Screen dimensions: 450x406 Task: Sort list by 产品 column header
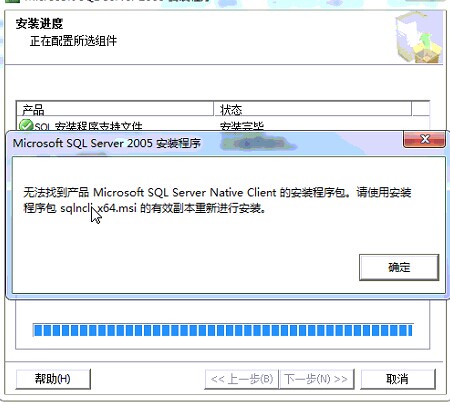point(115,109)
